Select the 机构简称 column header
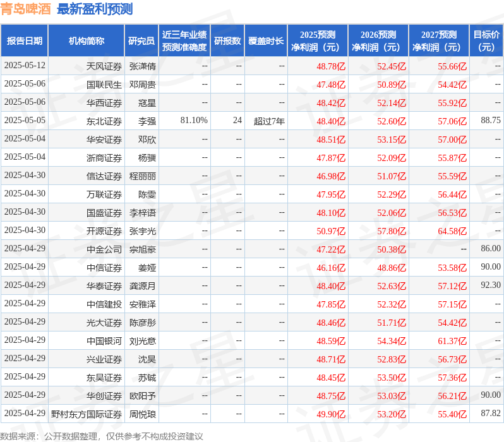This screenshot has height=442, width=504. click(86, 41)
